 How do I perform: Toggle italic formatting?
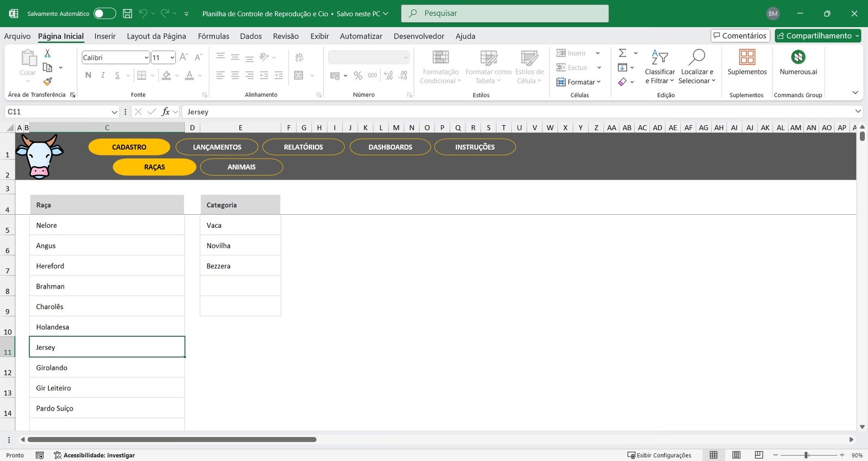(103, 75)
